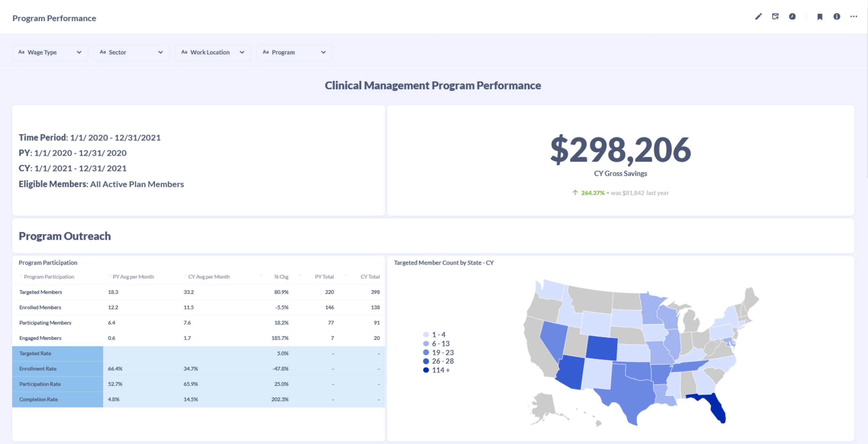868x444 pixels.
Task: Click the Enrolled Members row label
Action: coord(40,307)
